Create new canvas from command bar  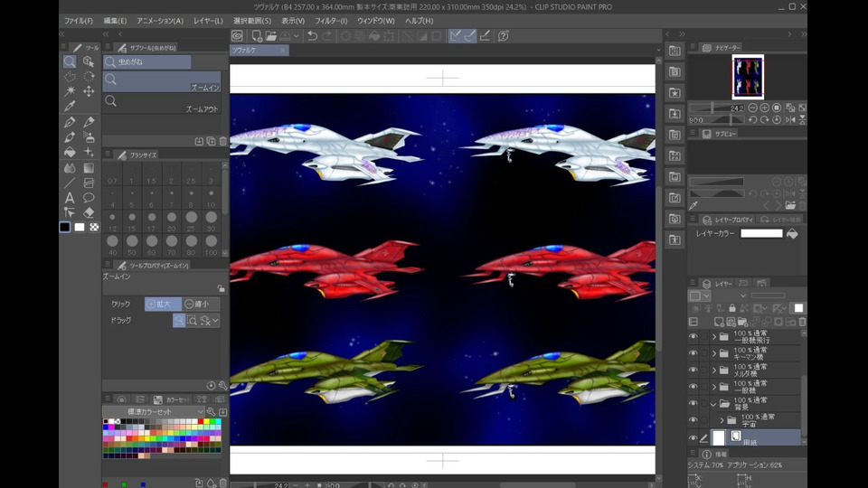tap(257, 36)
